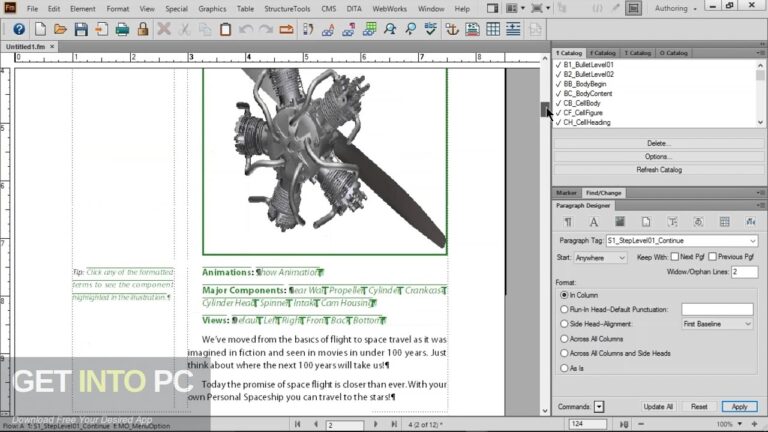Switch to the Marker tab
This screenshot has height=432, width=768.
[566, 193]
